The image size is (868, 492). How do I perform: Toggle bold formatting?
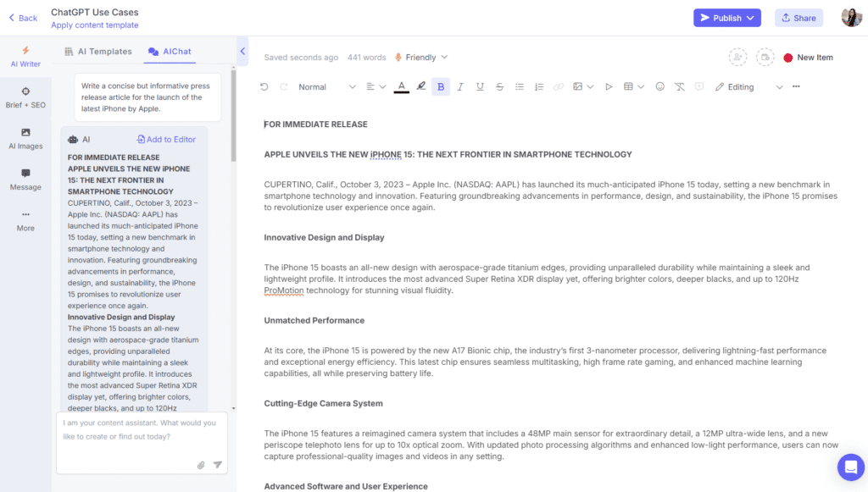441,86
